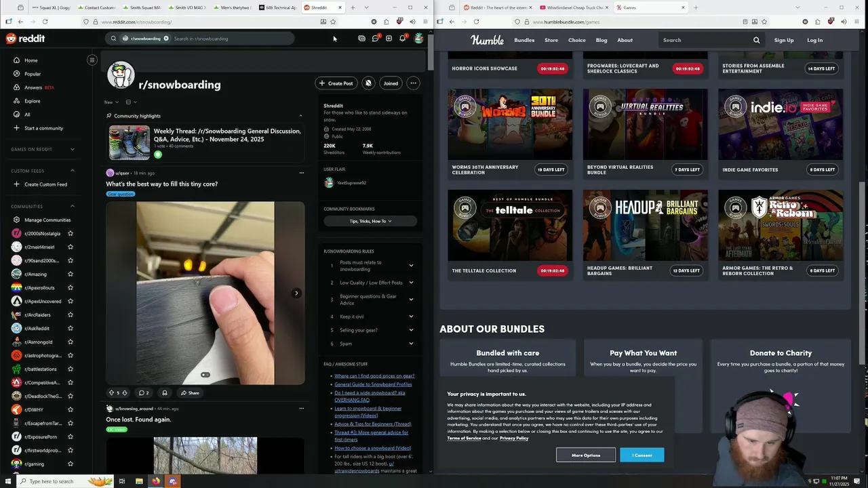Click Humble Bundle search magnifier icon

757,40
